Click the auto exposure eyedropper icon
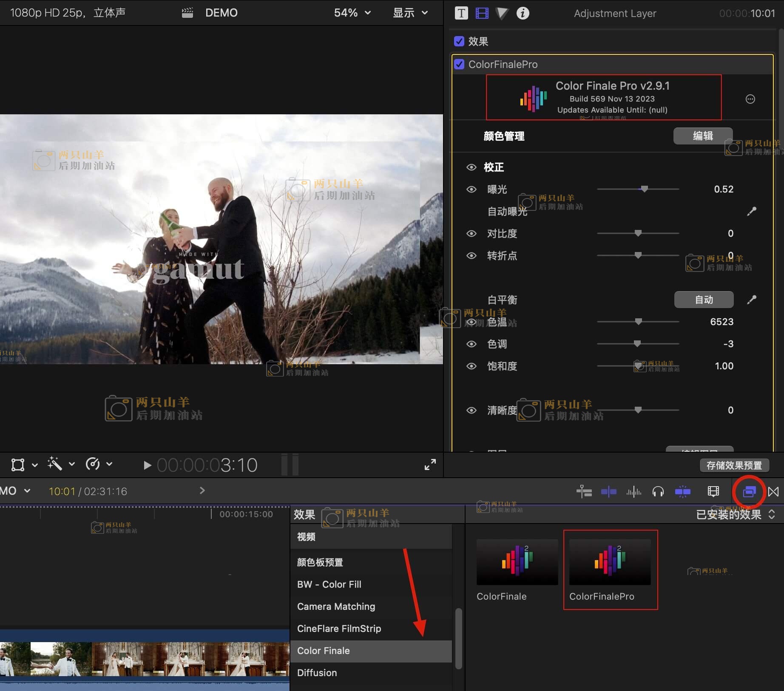The height and width of the screenshot is (691, 784). [x=751, y=211]
